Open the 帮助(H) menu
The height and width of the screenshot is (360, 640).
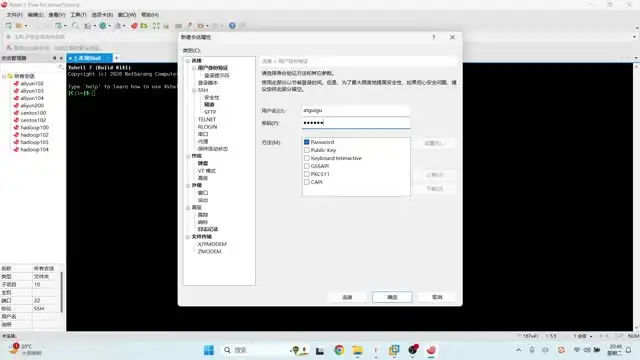point(150,15)
